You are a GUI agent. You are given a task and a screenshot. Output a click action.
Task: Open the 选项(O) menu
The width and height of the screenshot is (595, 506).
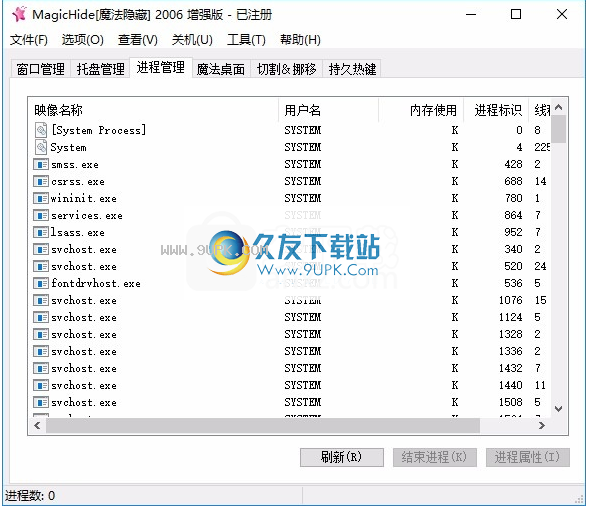(x=82, y=39)
